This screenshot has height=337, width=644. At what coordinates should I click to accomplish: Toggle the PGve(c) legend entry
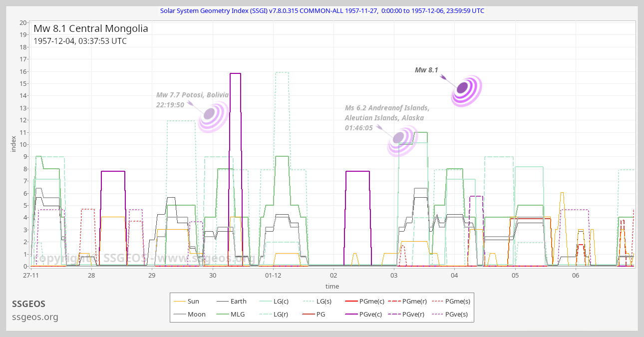coord(364,315)
